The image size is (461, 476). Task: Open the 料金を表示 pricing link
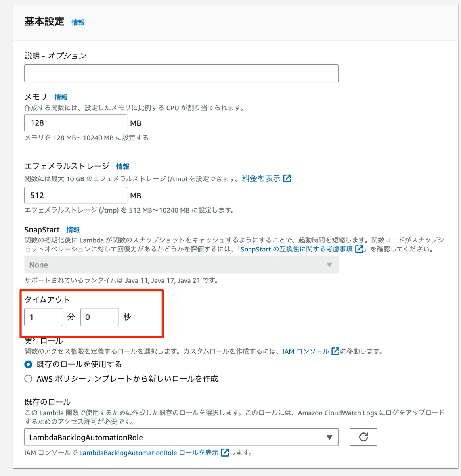click(261, 178)
